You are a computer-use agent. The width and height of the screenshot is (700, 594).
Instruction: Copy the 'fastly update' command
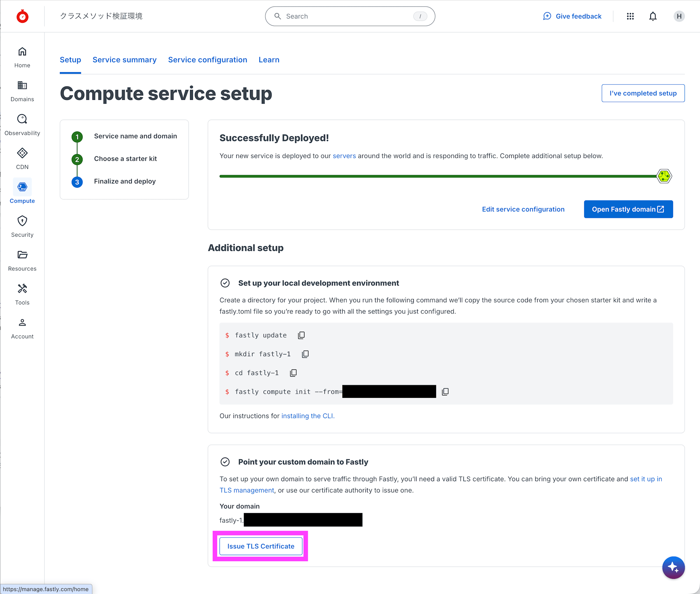tap(301, 335)
